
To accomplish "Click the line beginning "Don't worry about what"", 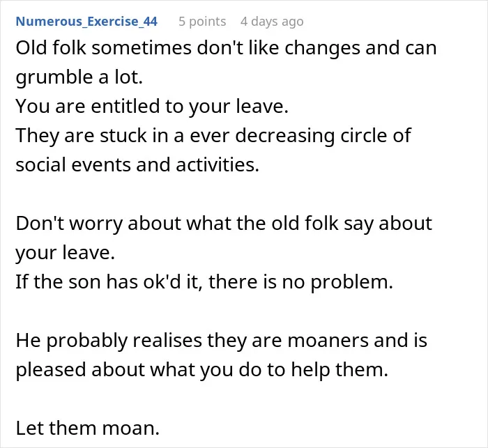I will (224, 224).
